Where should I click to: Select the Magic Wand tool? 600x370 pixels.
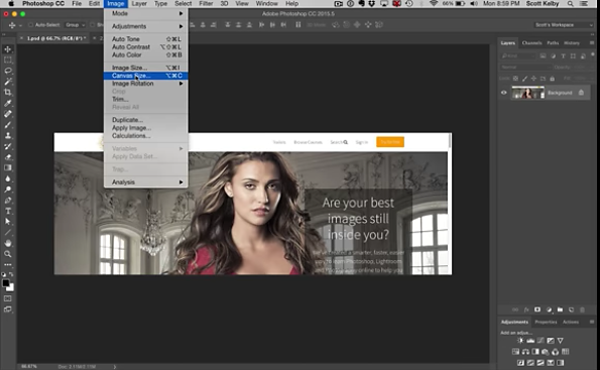coord(8,81)
